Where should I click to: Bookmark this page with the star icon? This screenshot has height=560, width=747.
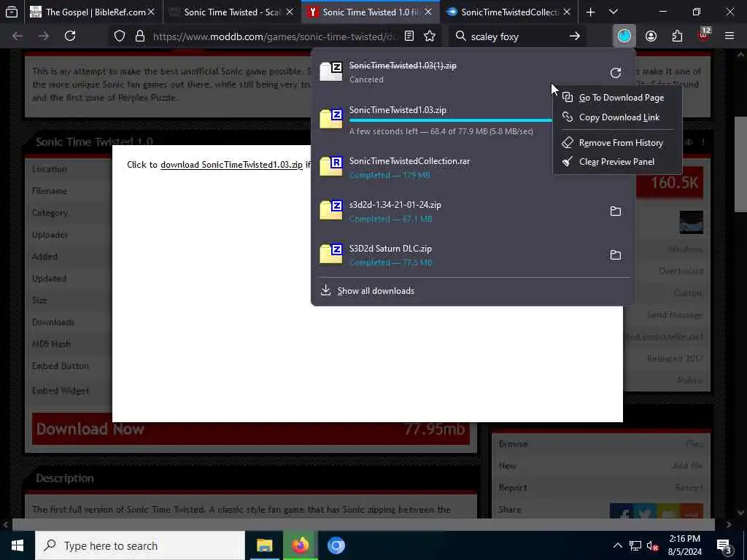tap(430, 36)
